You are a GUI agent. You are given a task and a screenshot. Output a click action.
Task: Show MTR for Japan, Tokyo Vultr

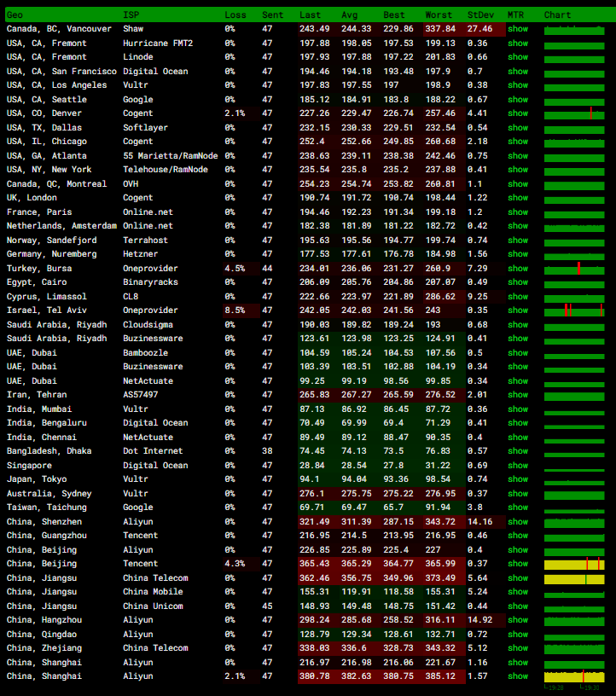coord(518,479)
